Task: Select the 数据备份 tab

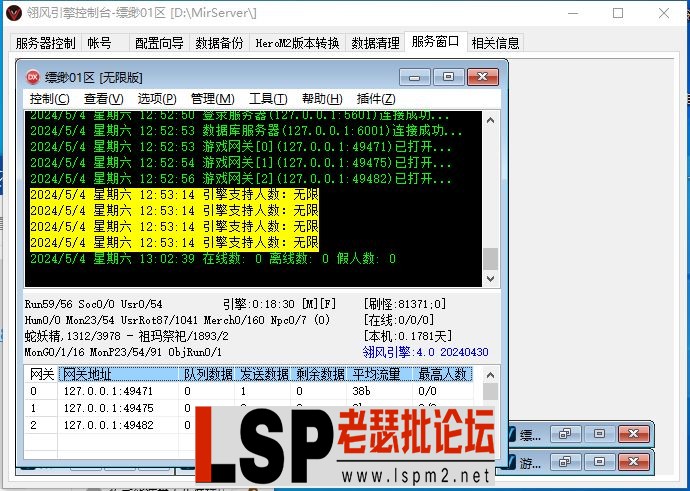Action: [x=219, y=43]
